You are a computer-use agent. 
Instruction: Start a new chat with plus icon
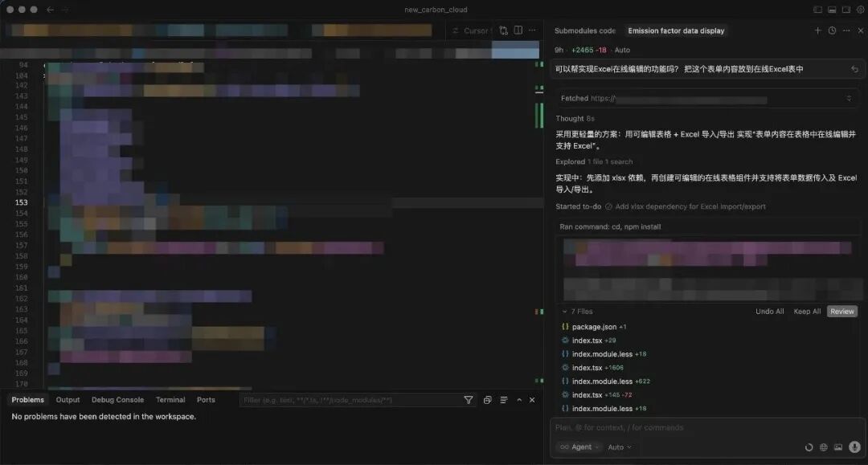(x=818, y=31)
